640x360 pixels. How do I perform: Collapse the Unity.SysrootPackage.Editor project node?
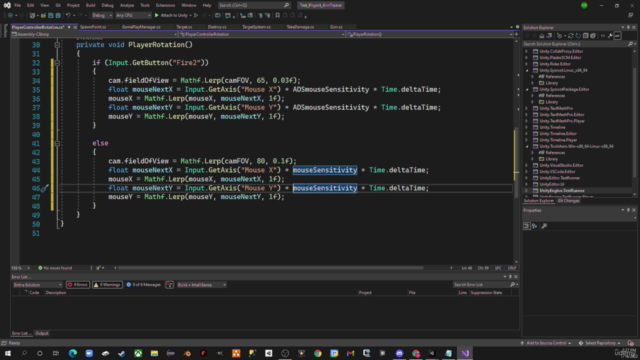coord(527,89)
